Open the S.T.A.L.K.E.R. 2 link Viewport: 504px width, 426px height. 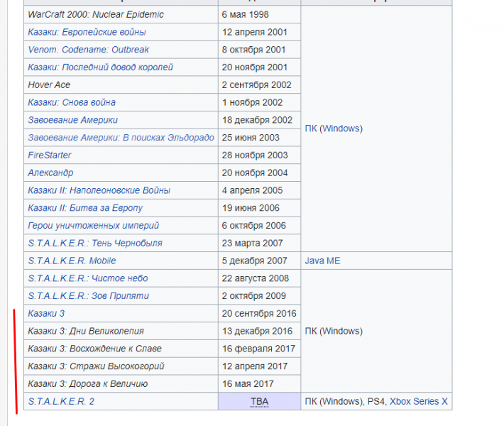(x=61, y=401)
